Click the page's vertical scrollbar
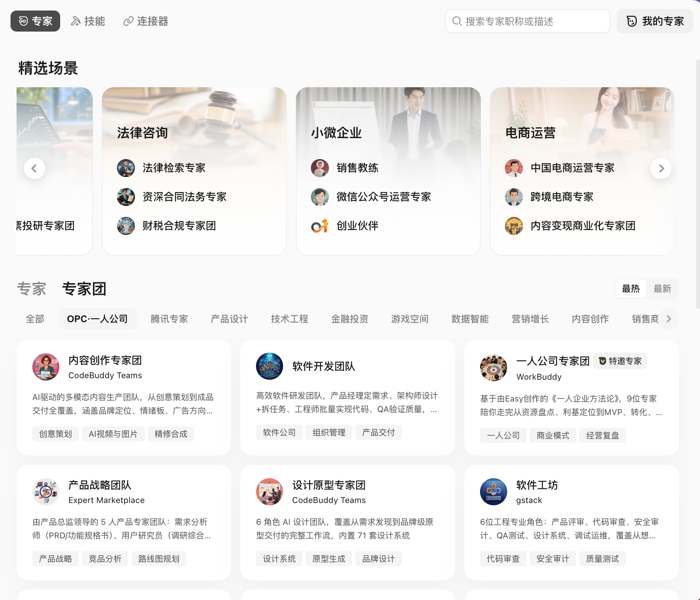 tap(698, 184)
